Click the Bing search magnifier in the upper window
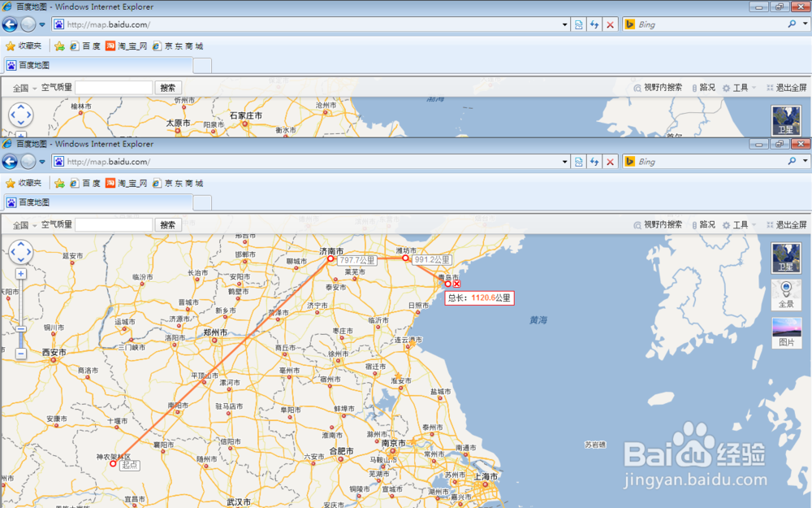The height and width of the screenshot is (508, 812). point(792,24)
